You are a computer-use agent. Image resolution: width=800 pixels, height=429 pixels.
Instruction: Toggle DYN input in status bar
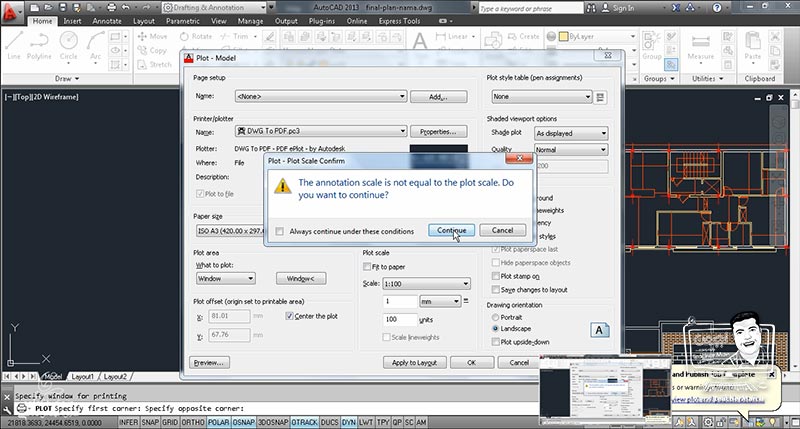coord(348,422)
